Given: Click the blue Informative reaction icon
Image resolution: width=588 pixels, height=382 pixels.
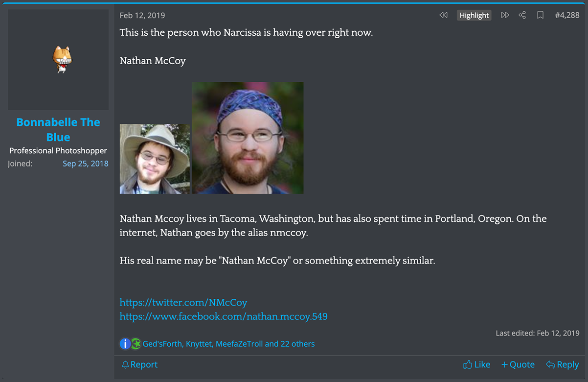Looking at the screenshot, I should 125,344.
